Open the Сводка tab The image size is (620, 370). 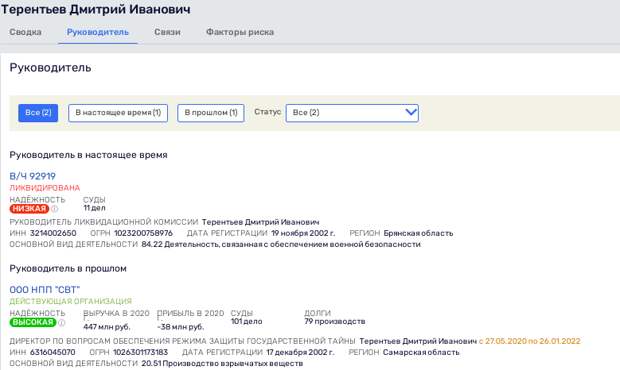click(25, 32)
